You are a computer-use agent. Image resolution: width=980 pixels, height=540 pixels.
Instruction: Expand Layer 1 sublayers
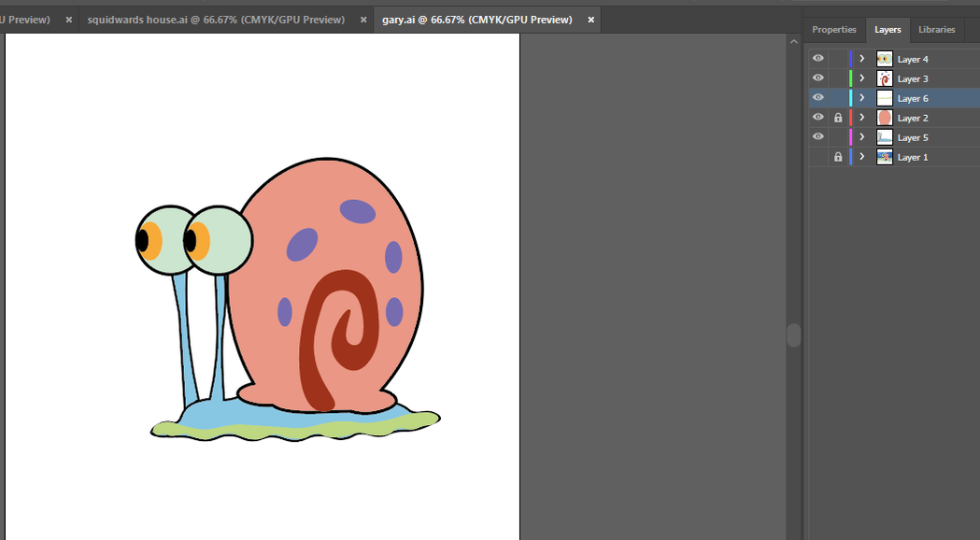(x=862, y=157)
